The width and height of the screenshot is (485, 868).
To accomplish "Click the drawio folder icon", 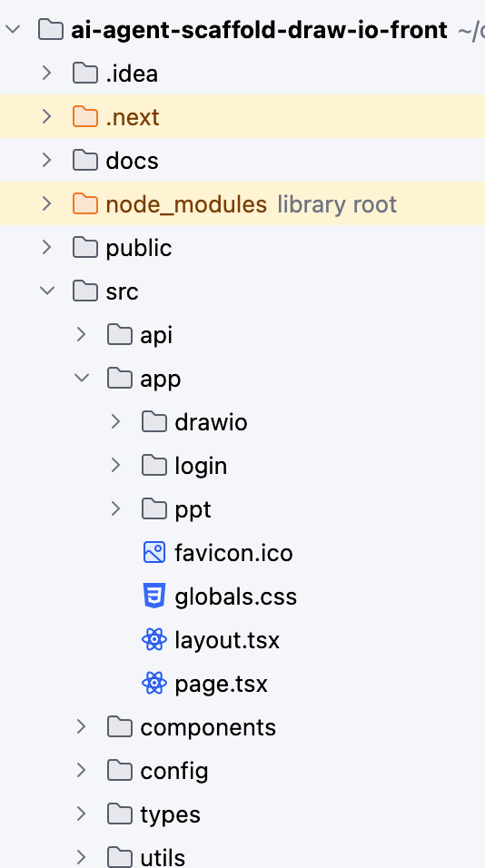I will pos(153,422).
